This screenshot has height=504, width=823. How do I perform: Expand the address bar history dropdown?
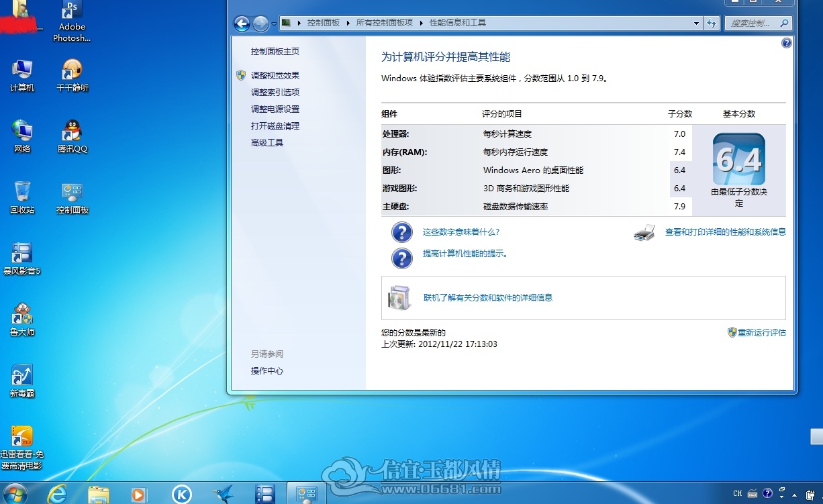pyautogui.click(x=697, y=23)
